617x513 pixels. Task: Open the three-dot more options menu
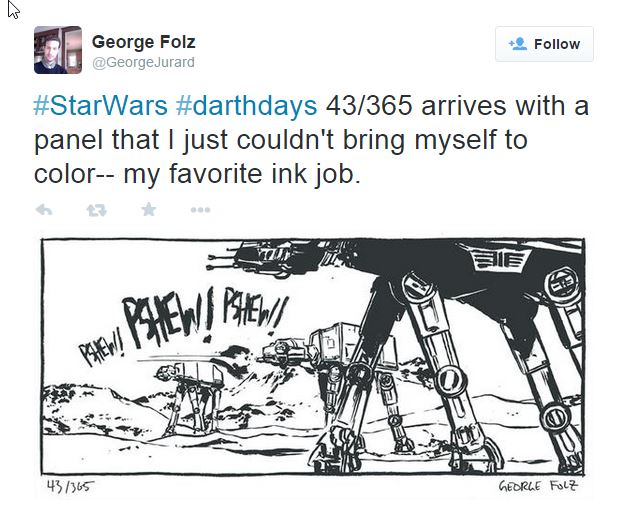pos(200,210)
